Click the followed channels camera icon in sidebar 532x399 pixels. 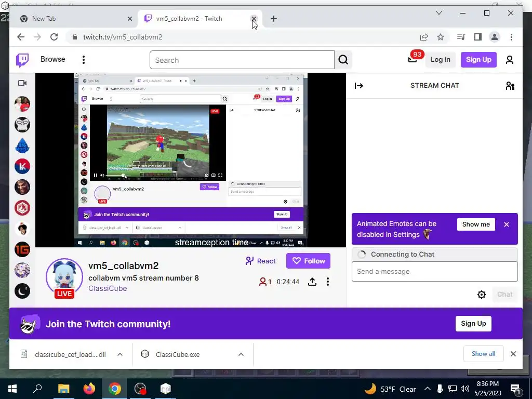(x=22, y=83)
